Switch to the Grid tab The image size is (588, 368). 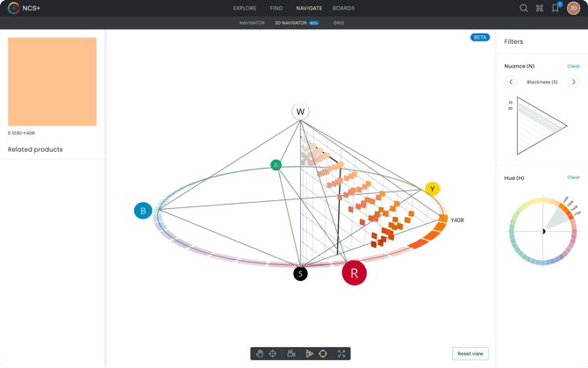[x=339, y=23]
